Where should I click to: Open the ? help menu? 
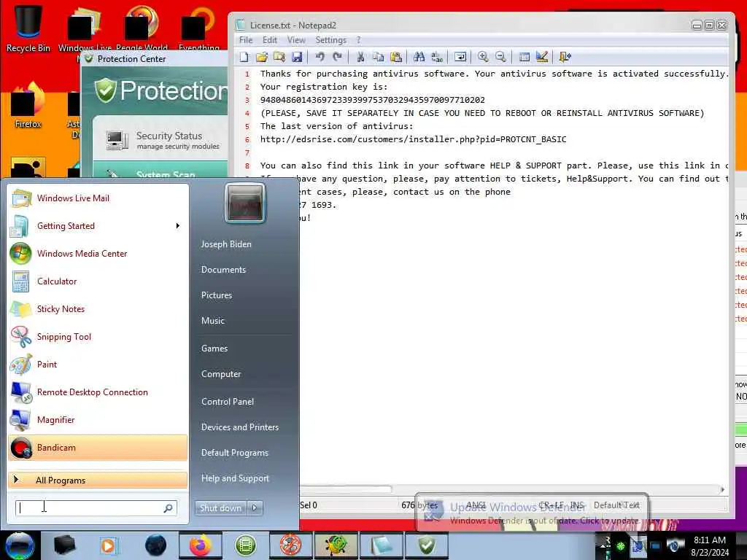pos(358,40)
